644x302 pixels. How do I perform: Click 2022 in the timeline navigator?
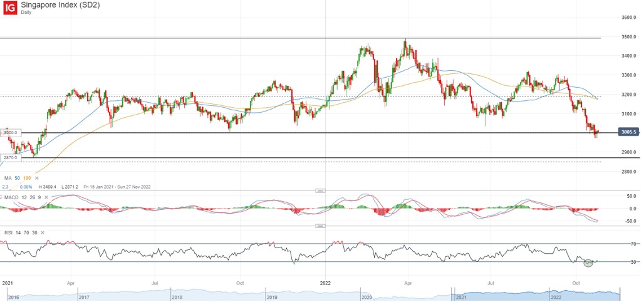(555, 296)
